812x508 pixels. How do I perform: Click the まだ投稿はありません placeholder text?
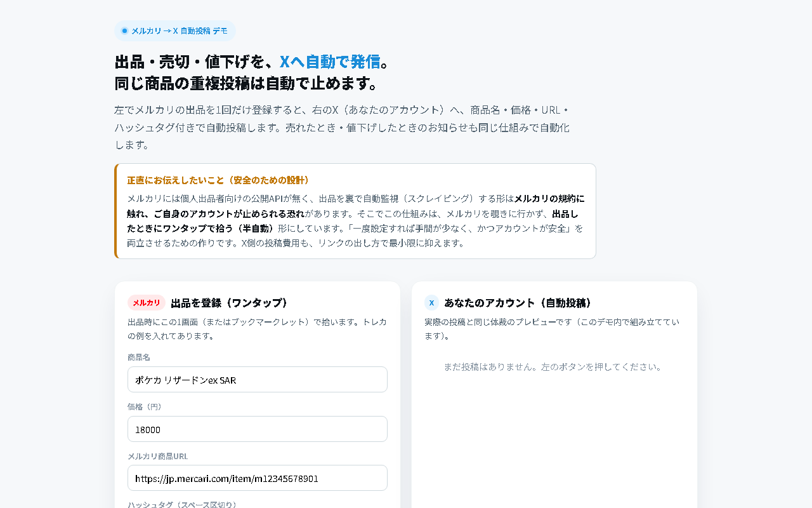pos(553,367)
